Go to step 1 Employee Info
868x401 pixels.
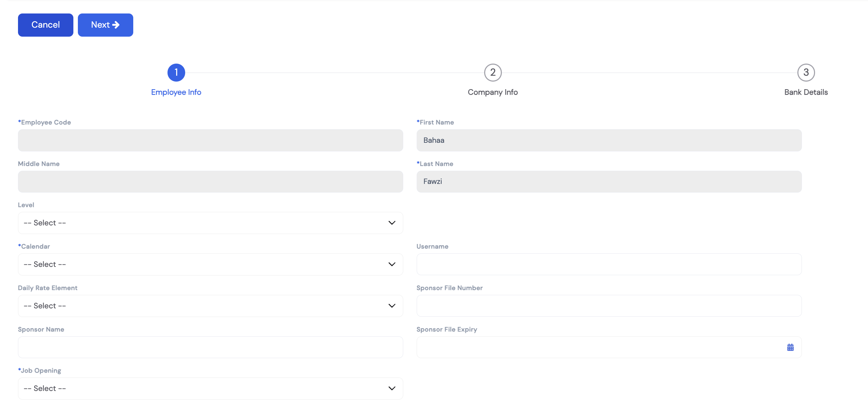[x=176, y=73]
